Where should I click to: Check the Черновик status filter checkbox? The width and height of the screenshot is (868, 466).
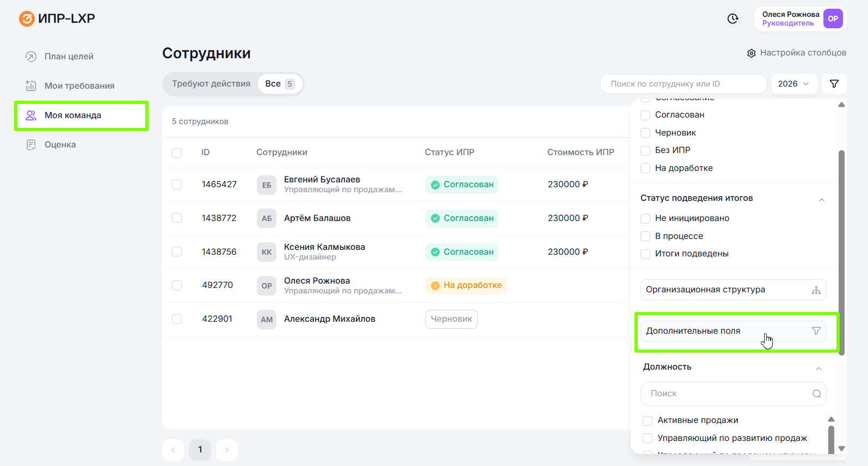point(645,133)
